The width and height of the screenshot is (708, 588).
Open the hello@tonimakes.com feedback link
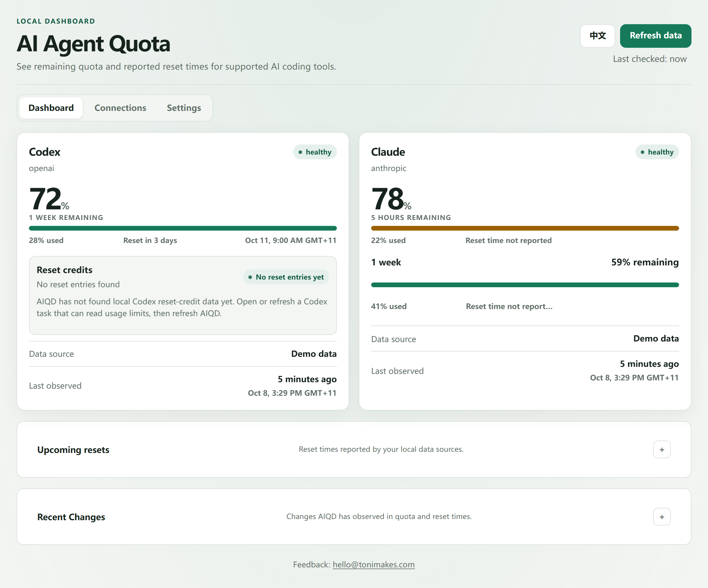373,564
